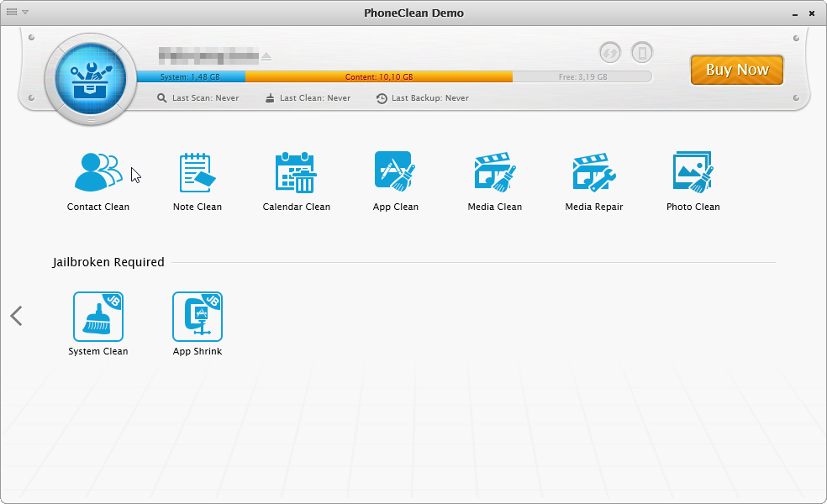Click the blurred device name
Screen dimensions: 827x504
[x=209, y=55]
